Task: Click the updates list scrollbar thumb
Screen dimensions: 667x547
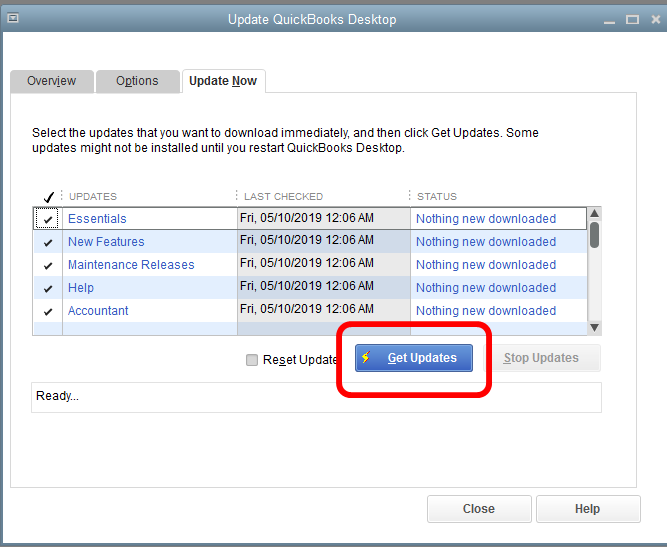Action: (x=595, y=234)
